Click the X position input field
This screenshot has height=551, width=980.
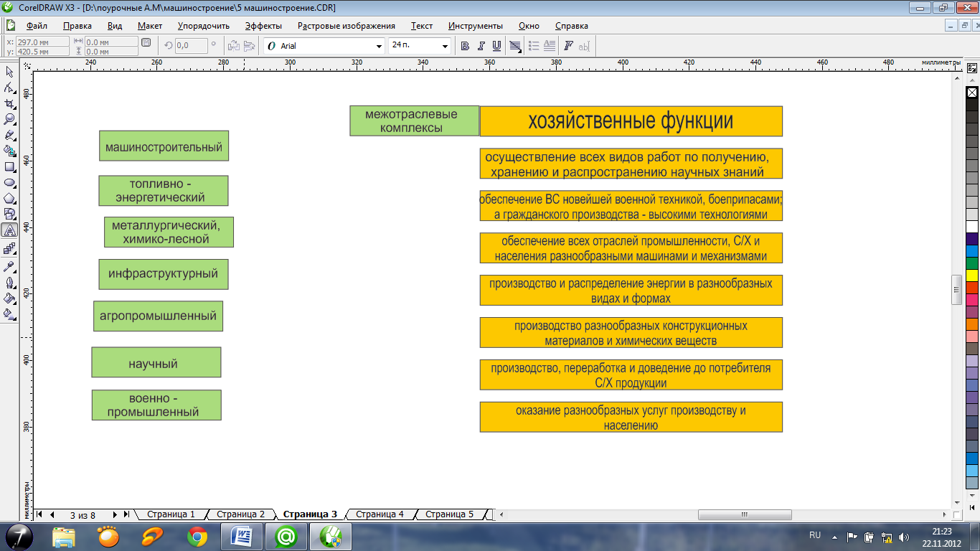(42, 42)
